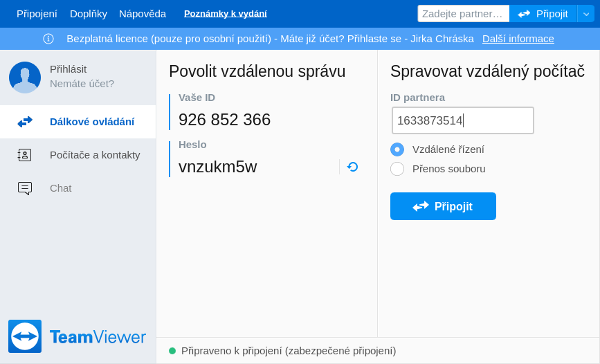Select the Přenos souboru radio button
Screen dimensions: 600x364
click(x=397, y=169)
